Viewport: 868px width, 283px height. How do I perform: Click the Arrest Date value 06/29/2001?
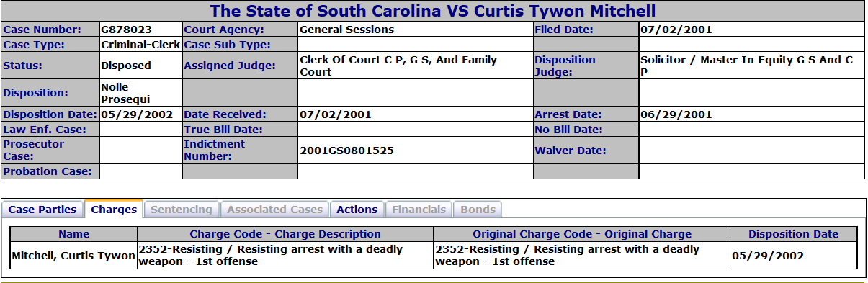coord(676,114)
